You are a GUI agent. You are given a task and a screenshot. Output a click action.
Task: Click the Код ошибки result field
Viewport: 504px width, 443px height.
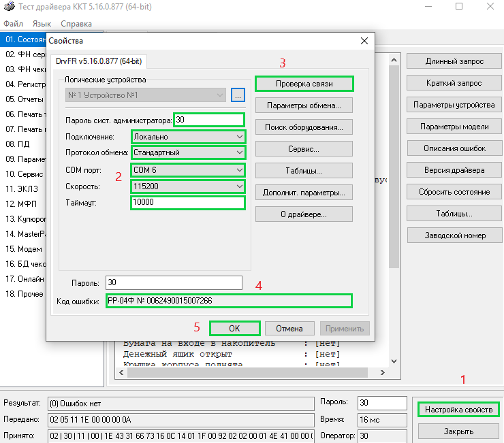229,301
